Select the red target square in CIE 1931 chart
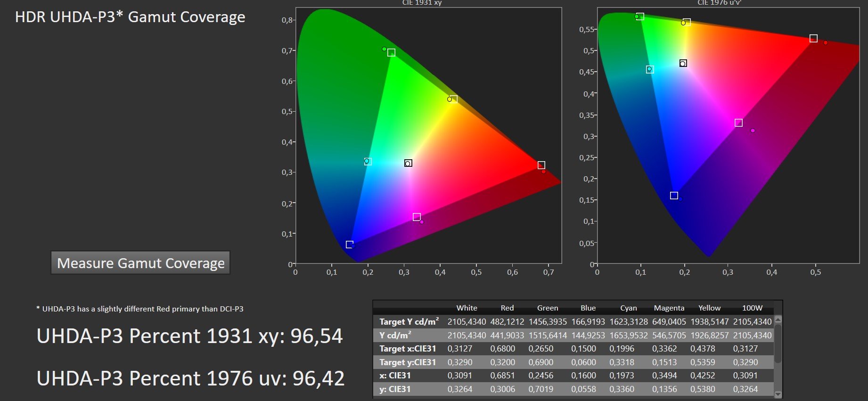 541,165
